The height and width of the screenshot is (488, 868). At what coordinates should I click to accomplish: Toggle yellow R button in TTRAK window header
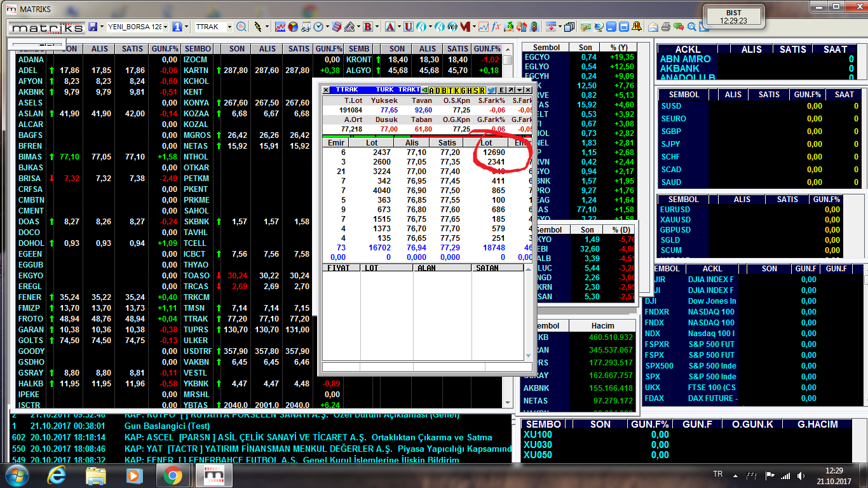482,90
